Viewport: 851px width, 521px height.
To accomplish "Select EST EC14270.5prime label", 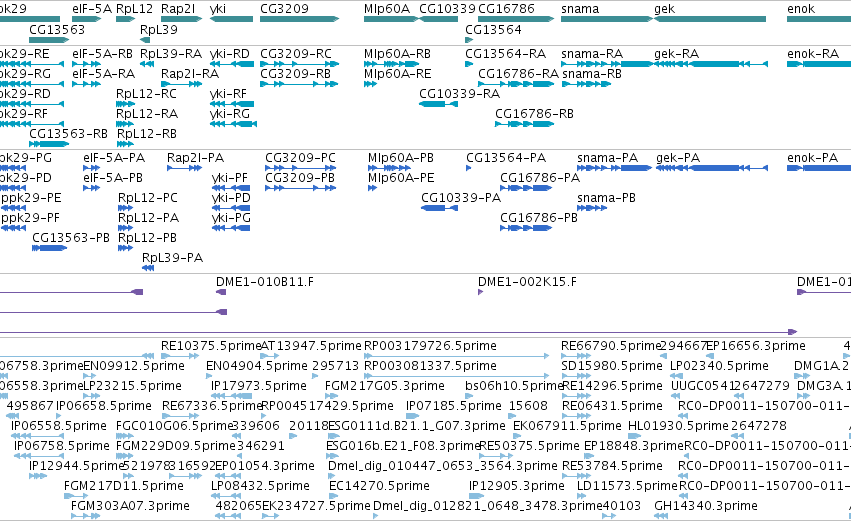I will click(379, 486).
